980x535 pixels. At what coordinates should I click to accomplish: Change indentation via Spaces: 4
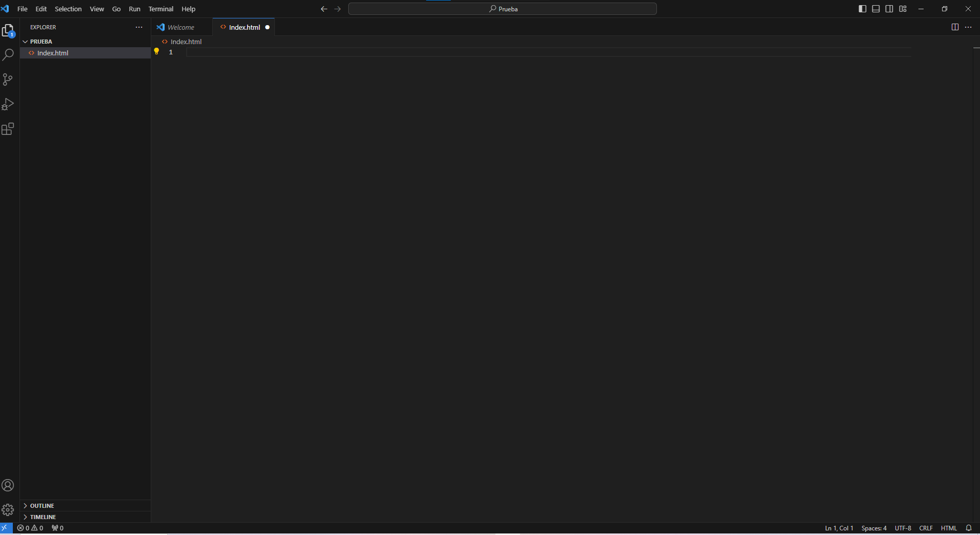coord(874,528)
